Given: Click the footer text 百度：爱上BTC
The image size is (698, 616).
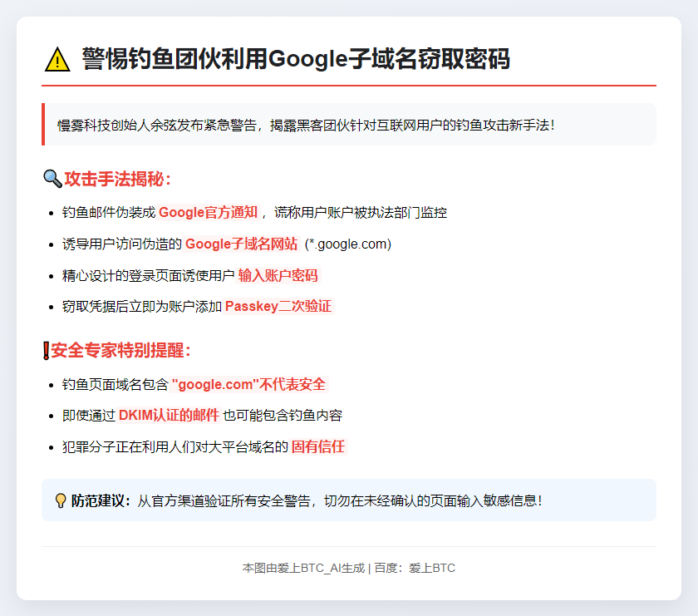Looking at the screenshot, I should [x=415, y=568].
